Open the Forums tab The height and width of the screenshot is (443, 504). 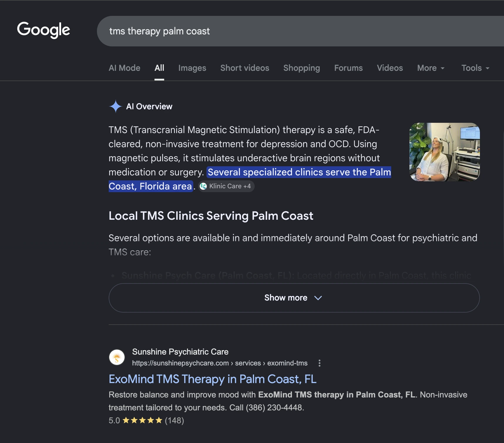tap(348, 68)
